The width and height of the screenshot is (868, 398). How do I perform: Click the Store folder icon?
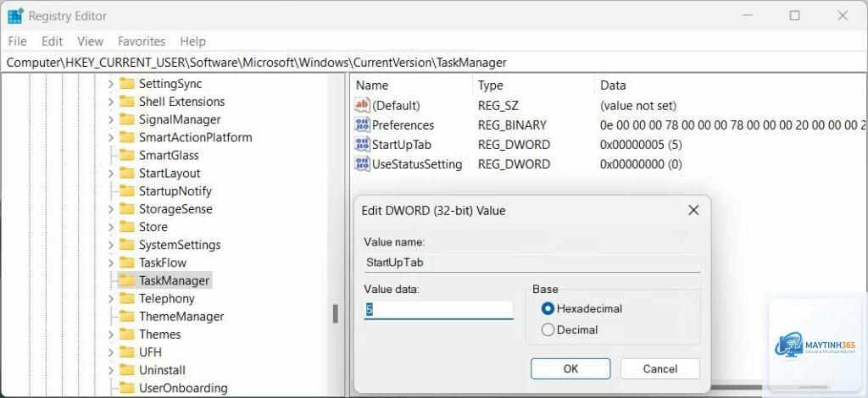[127, 227]
